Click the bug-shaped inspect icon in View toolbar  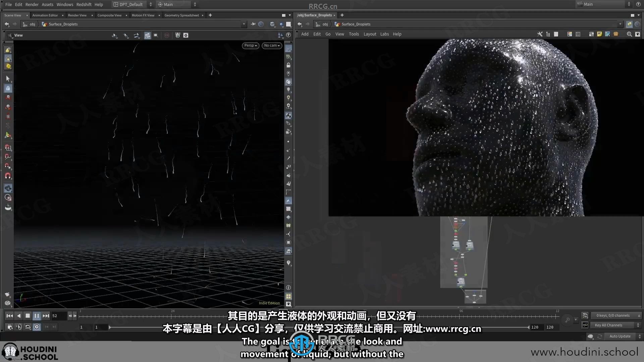click(178, 35)
